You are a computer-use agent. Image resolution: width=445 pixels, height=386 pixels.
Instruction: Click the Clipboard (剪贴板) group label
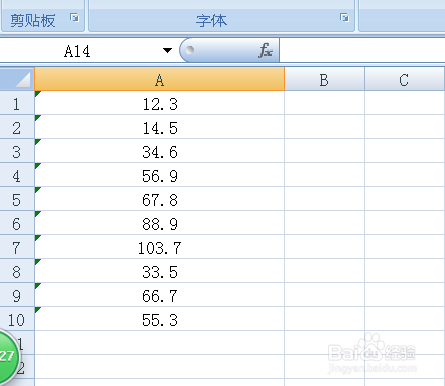[33, 21]
